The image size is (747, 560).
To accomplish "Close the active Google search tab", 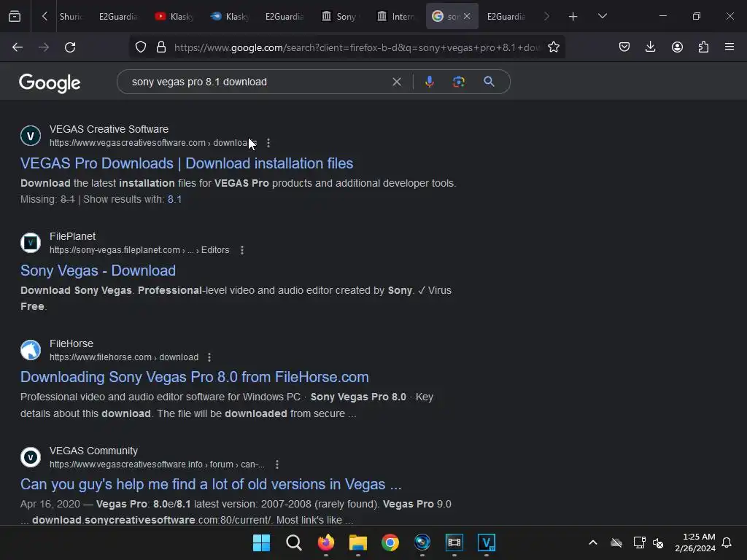I will [x=467, y=16].
